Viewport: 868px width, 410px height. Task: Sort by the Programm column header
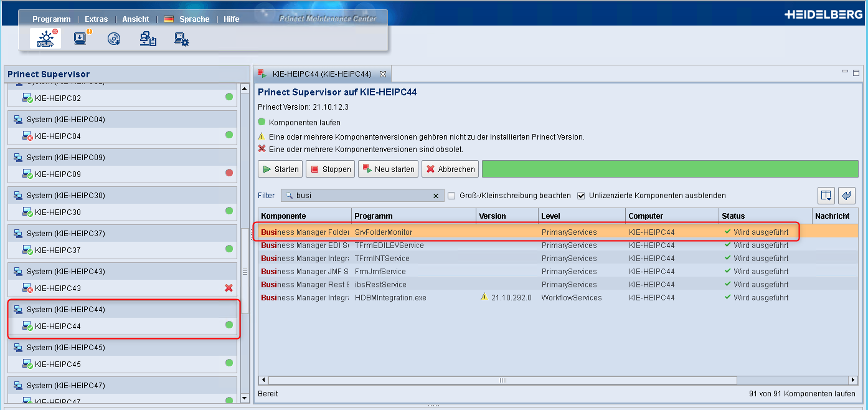click(414, 216)
